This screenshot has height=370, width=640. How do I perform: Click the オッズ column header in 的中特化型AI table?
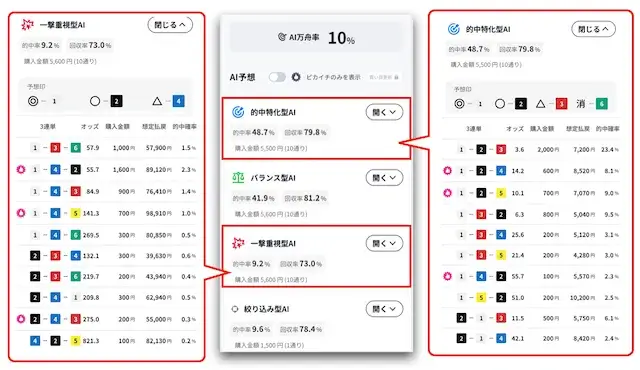515,129
